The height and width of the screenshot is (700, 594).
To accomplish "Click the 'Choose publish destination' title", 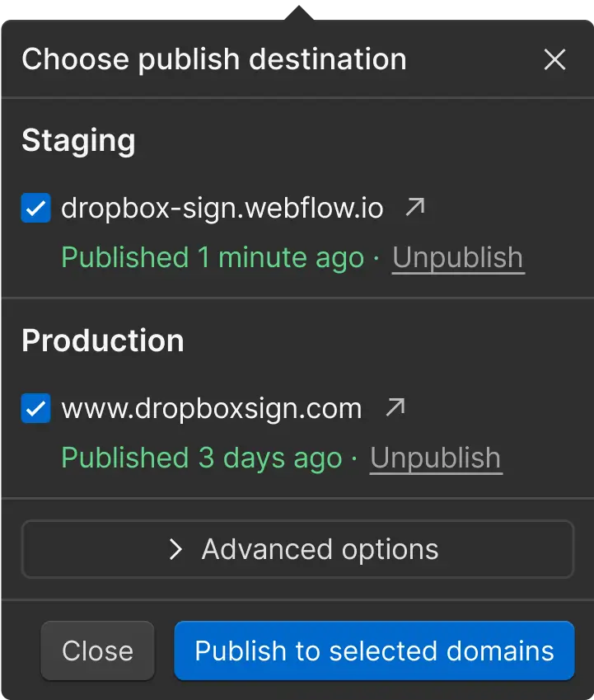I will pyautogui.click(x=214, y=59).
